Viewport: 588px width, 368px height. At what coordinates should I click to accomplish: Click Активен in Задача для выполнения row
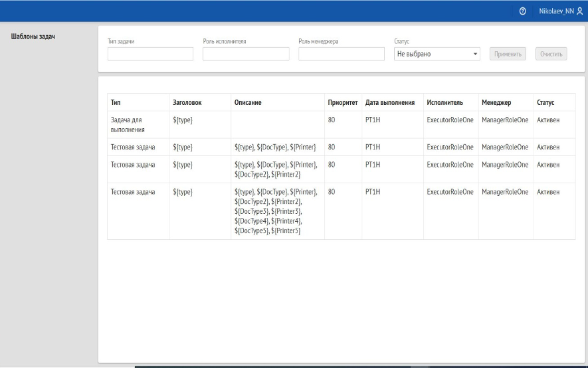[x=548, y=120]
